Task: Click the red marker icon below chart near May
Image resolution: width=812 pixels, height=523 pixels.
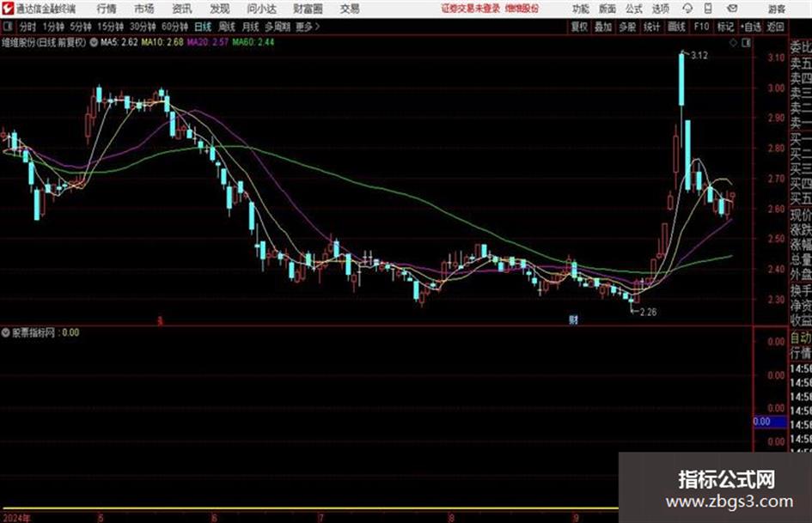Action: (x=160, y=321)
